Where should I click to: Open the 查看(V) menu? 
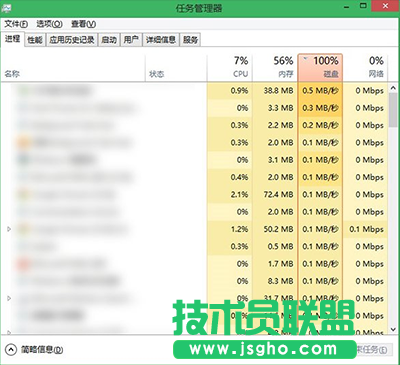coord(83,24)
